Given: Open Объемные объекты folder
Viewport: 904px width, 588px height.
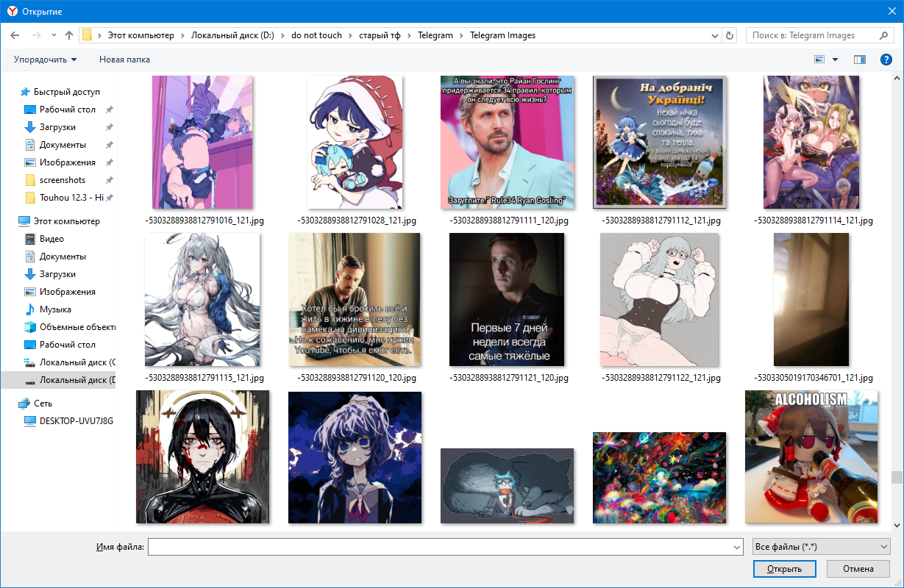Looking at the screenshot, I should coord(77,327).
